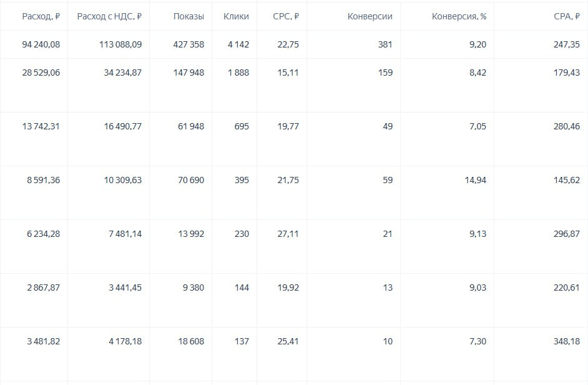Select the 61 948 impressions cell
Screen dimensions: 588x385
190,126
